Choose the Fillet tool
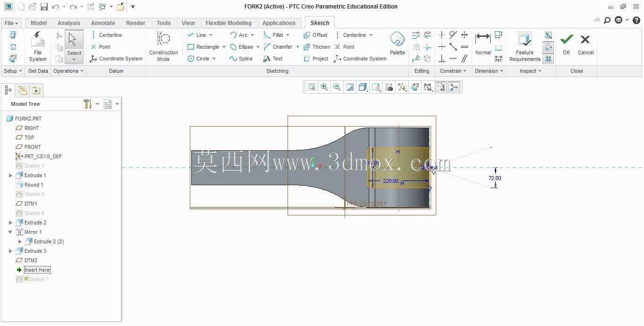The width and height of the screenshot is (644, 326). tap(273, 35)
